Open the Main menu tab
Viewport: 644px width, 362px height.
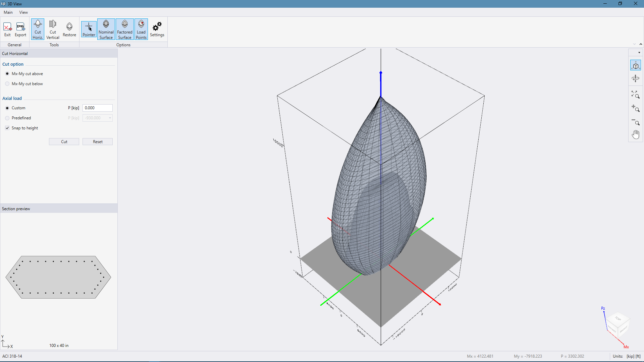click(8, 12)
